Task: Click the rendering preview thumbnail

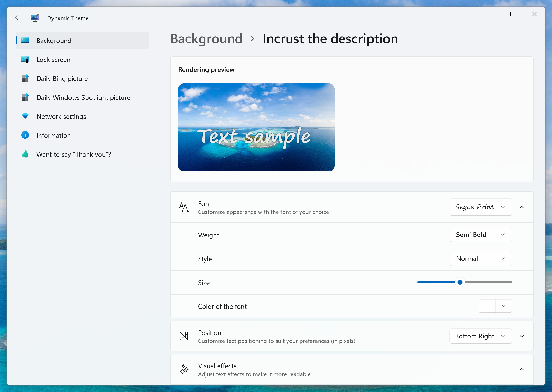Action: tap(256, 127)
